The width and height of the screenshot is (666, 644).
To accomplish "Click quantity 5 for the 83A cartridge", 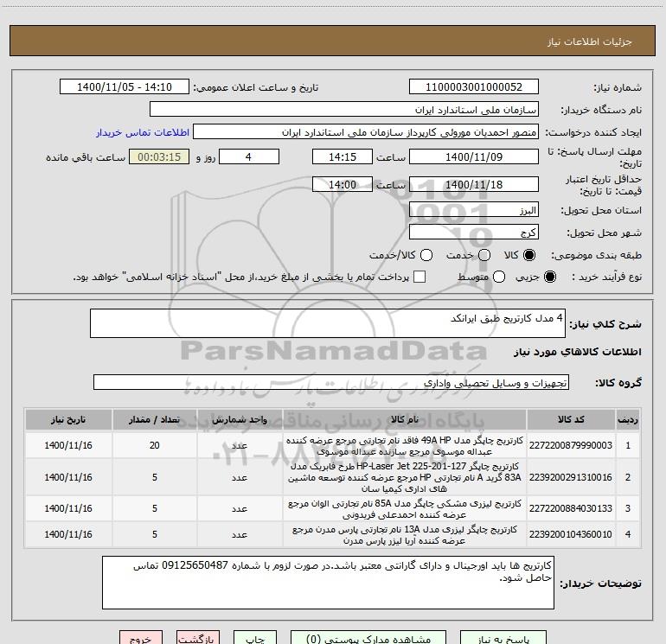I will click(155, 477).
